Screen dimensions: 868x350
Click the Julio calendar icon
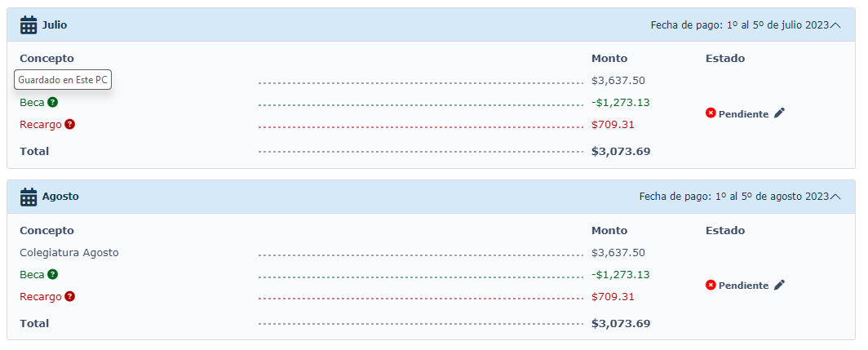click(x=29, y=25)
